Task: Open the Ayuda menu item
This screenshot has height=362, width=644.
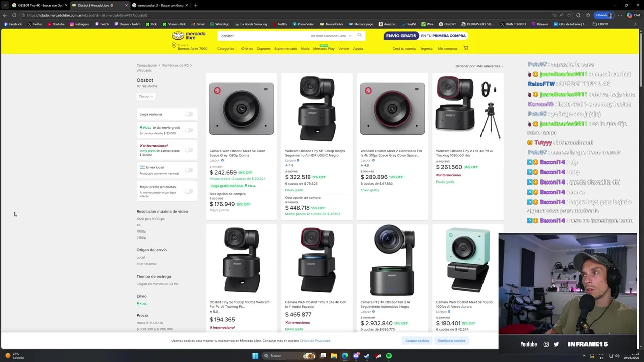Action: (x=358, y=49)
